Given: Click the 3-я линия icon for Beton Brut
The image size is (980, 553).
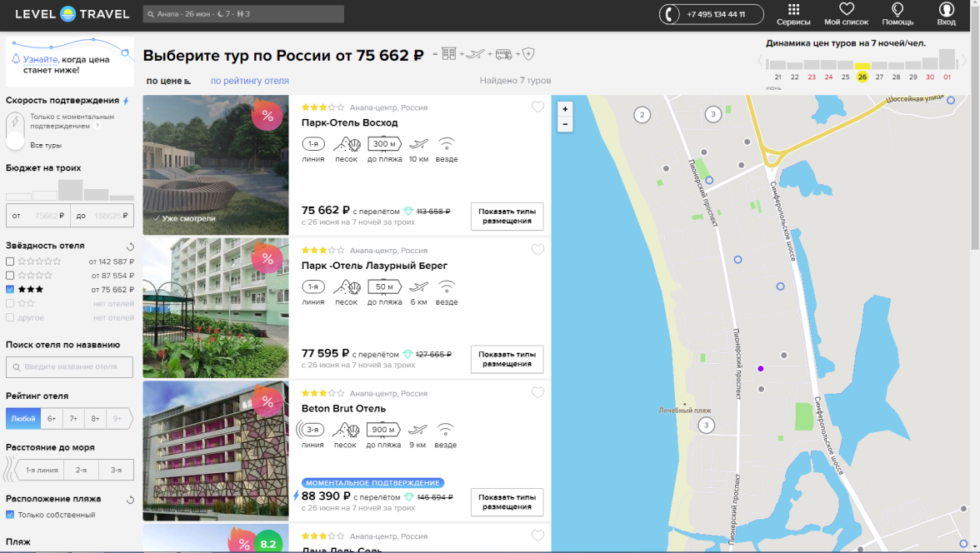Looking at the screenshot, I should (x=312, y=430).
